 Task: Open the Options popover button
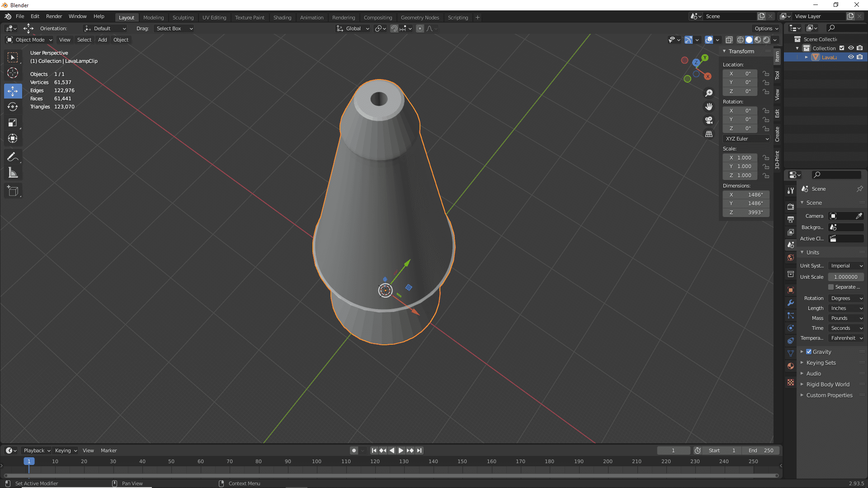767,28
